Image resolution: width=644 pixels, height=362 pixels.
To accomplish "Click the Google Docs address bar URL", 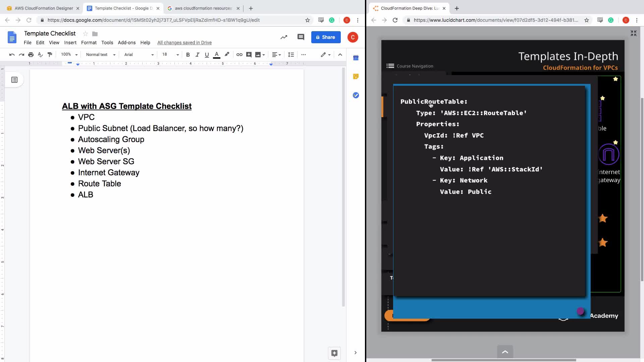I will tap(154, 20).
